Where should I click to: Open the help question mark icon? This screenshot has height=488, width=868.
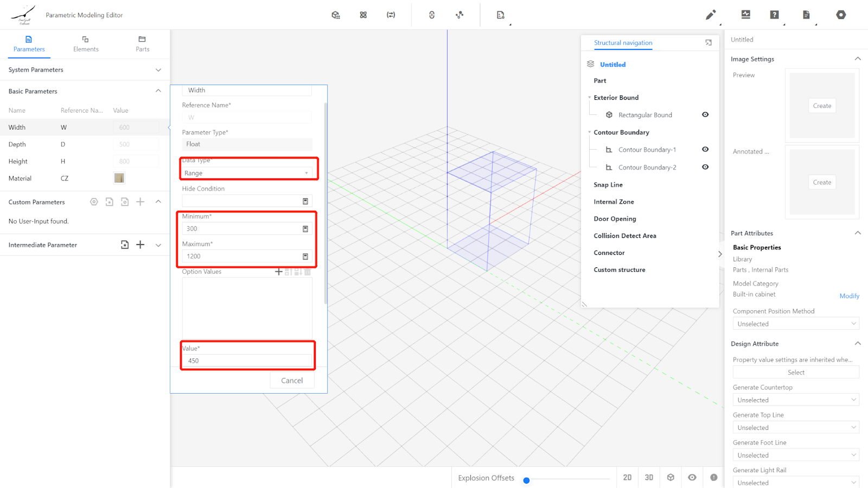click(774, 15)
